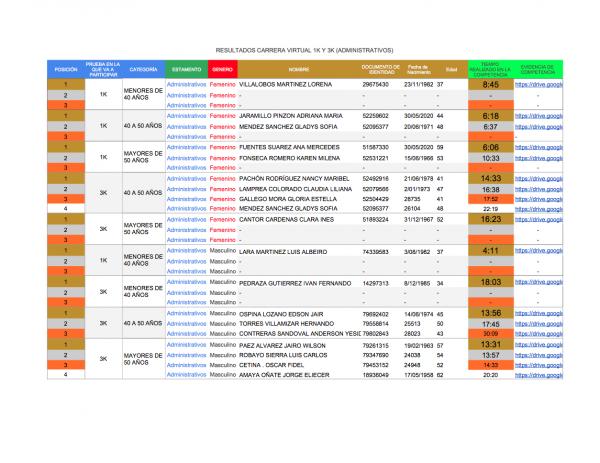600x463 pixels.
Task: Click the document number 29675430
Action: point(375,85)
